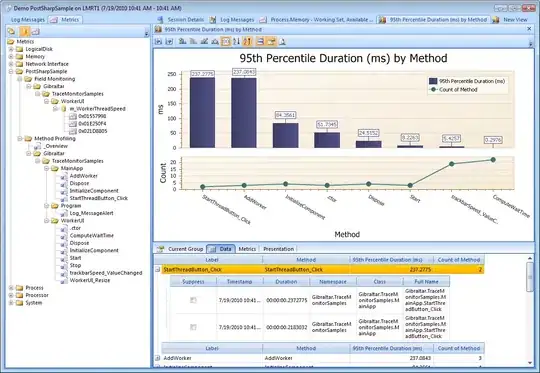Viewport: 540px width, 373px height.
Task: Check the Suppress box in second data row
Action: [x=193, y=327]
